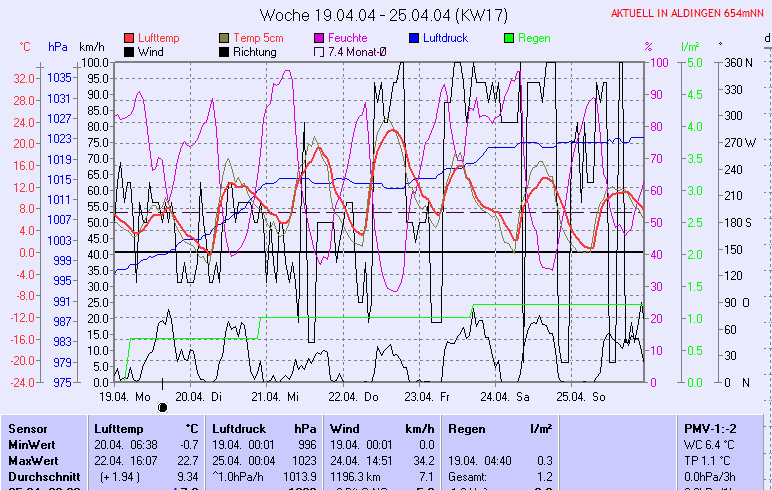Click the °C axis unit label at top left

25,46
